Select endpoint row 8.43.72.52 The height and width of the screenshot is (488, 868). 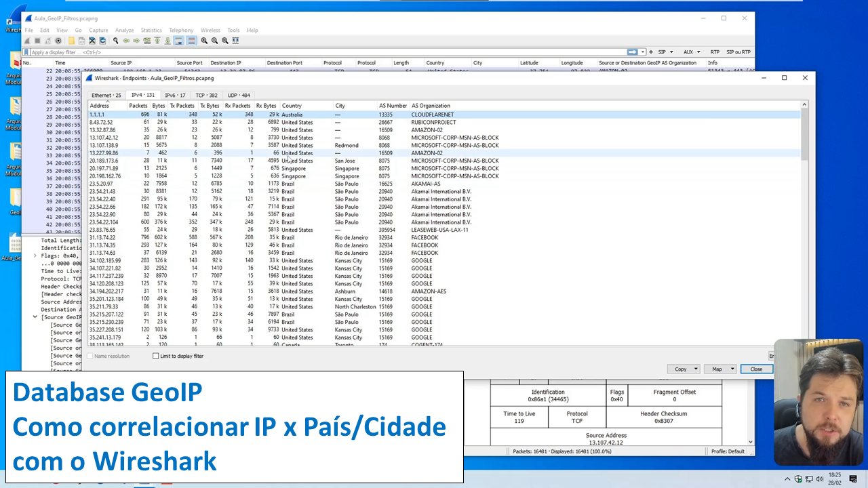pos(444,123)
